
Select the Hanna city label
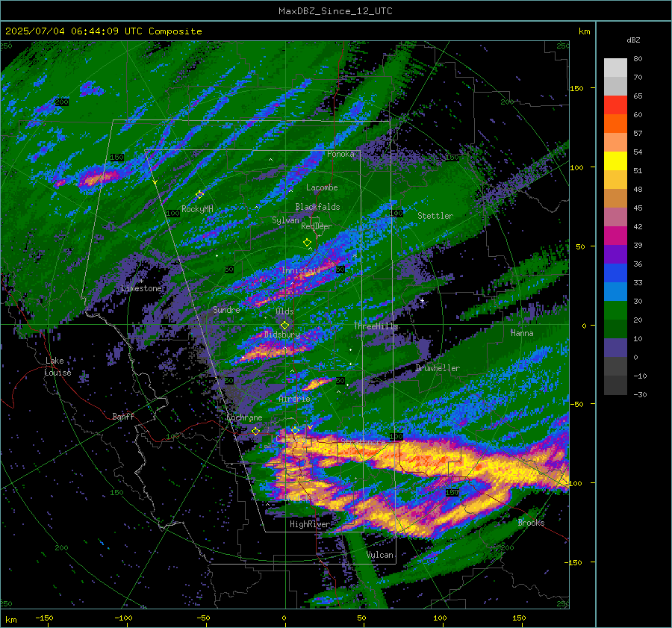[x=522, y=333]
